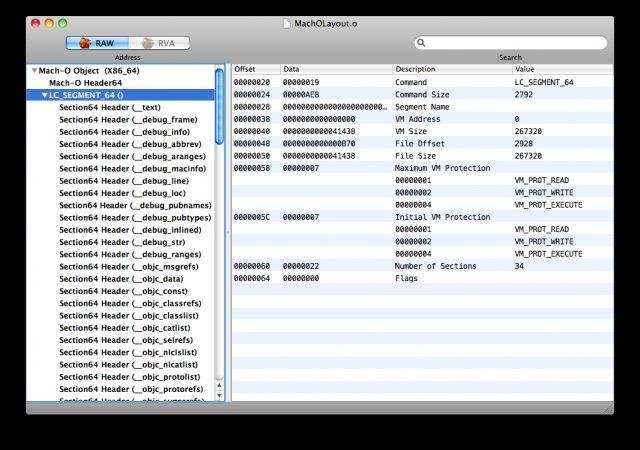The height and width of the screenshot is (450, 640).
Task: Select Section64 Header (__objc_nlcatlist)
Action: coord(128,365)
